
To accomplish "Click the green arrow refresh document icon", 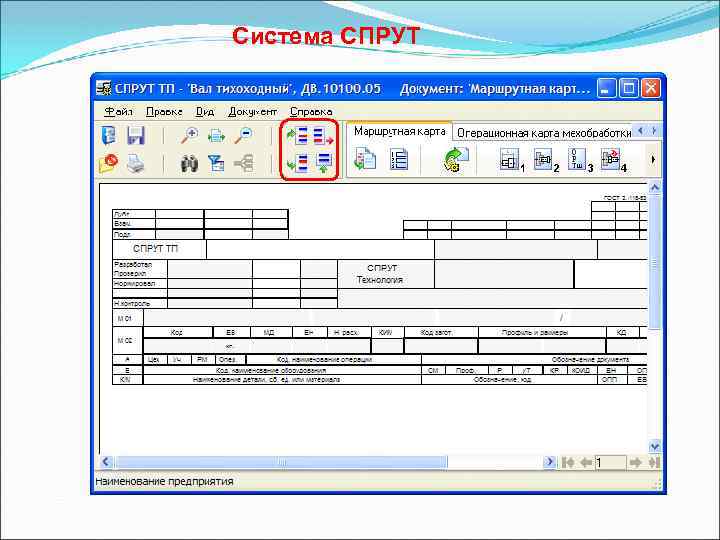I will point(456,160).
